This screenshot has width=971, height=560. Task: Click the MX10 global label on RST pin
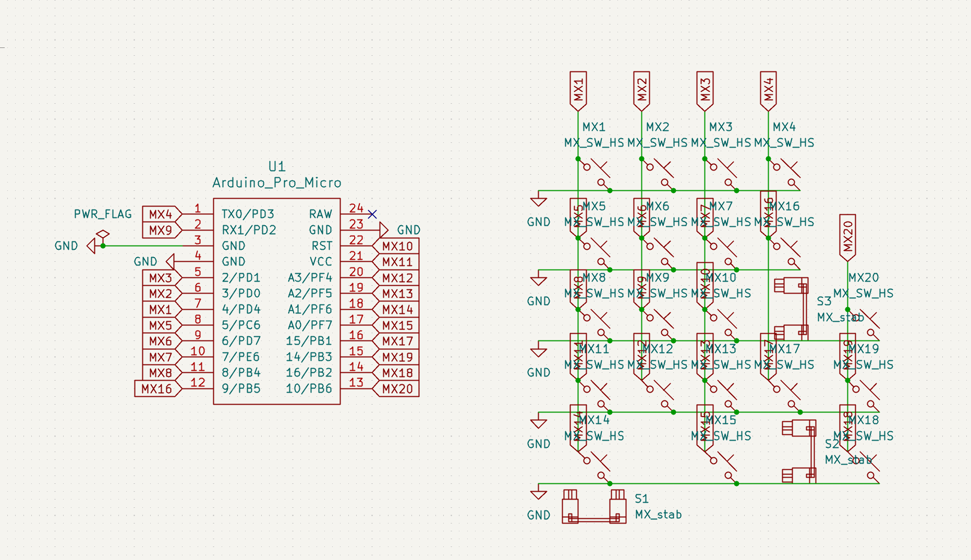(x=397, y=246)
